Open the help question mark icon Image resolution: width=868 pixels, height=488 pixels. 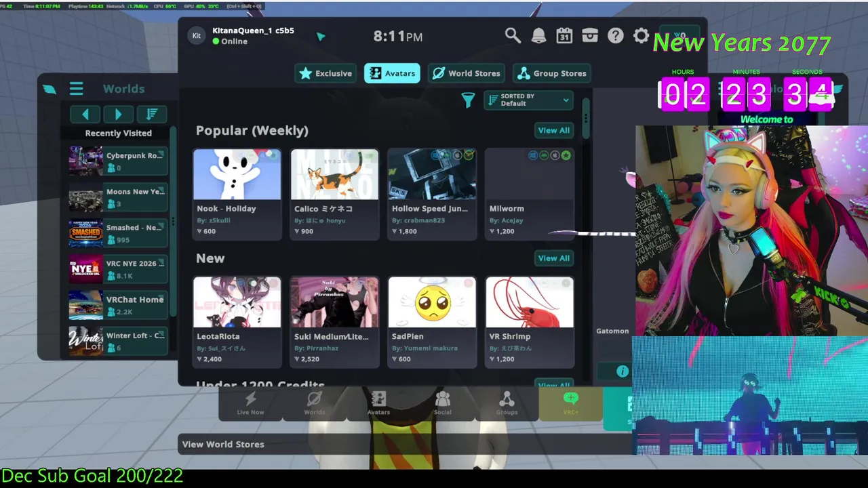[615, 36]
